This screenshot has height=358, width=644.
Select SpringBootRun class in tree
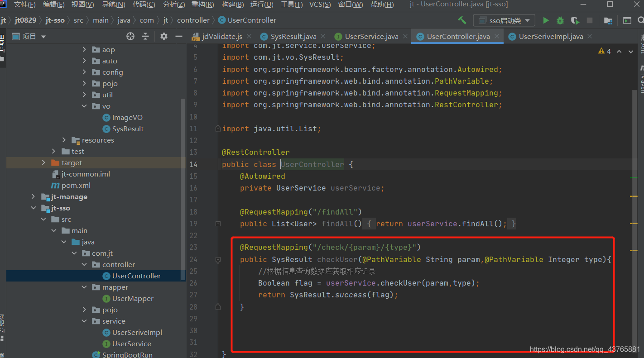pos(127,354)
